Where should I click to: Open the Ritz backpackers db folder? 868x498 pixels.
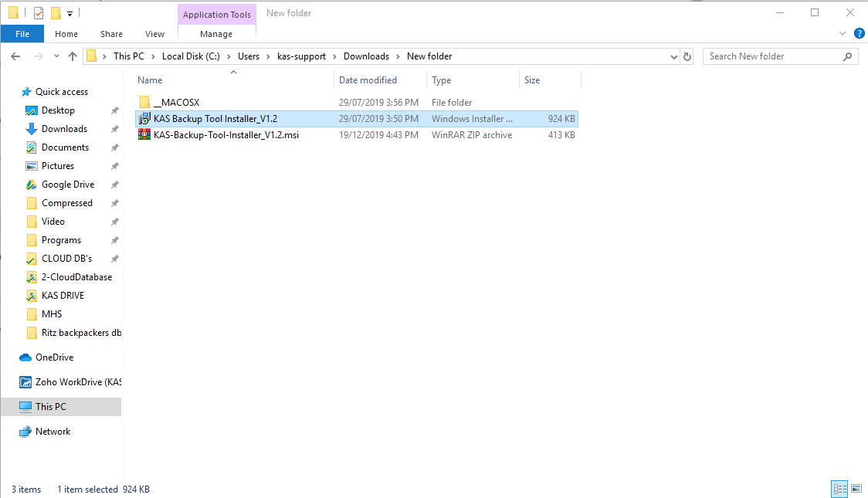point(81,333)
